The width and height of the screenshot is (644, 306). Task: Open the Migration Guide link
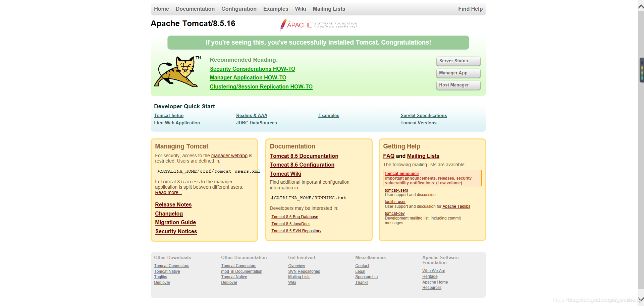pyautogui.click(x=175, y=223)
